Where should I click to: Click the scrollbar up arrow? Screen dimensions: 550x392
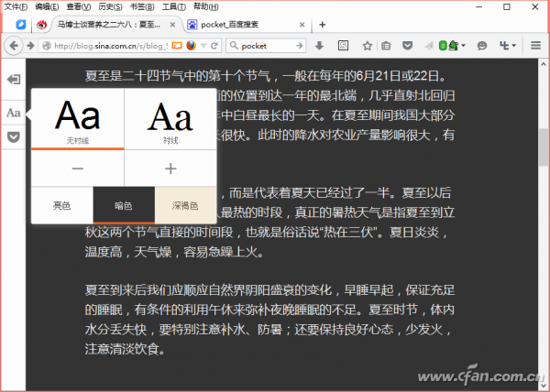(544, 64)
